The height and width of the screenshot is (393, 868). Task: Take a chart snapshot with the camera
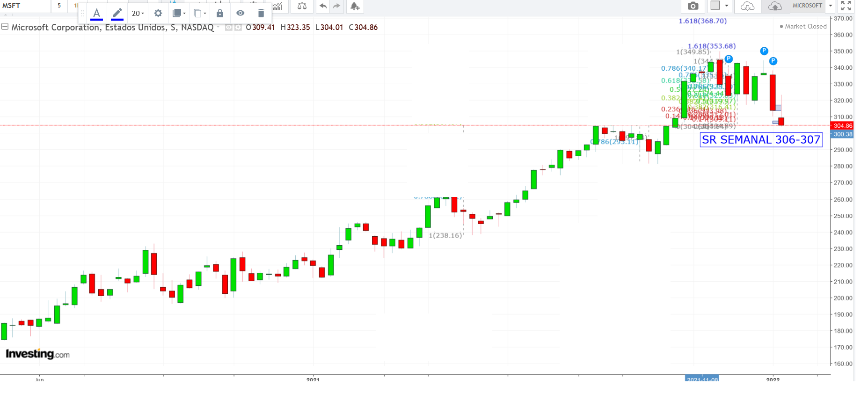coord(693,6)
